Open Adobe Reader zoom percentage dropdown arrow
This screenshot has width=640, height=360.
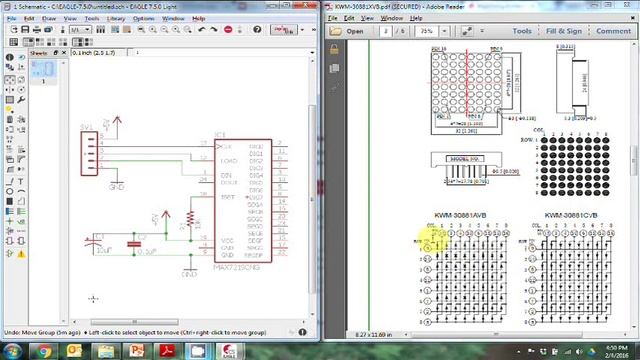[x=444, y=31]
